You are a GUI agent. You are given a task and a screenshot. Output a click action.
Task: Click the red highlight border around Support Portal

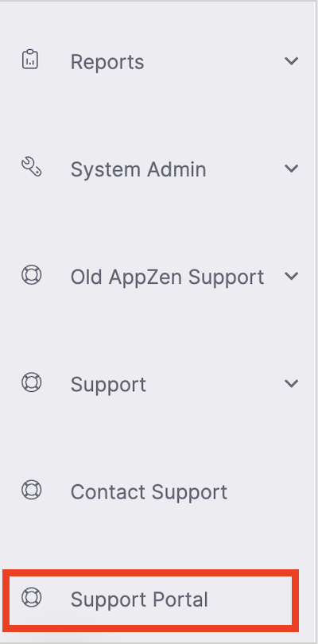150,572
